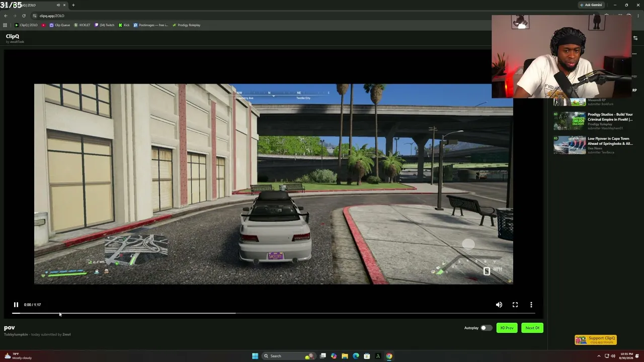Close the ClipQ | ZOLO tab
Image resolution: width=644 pixels, height=362 pixels.
[x=64, y=5]
